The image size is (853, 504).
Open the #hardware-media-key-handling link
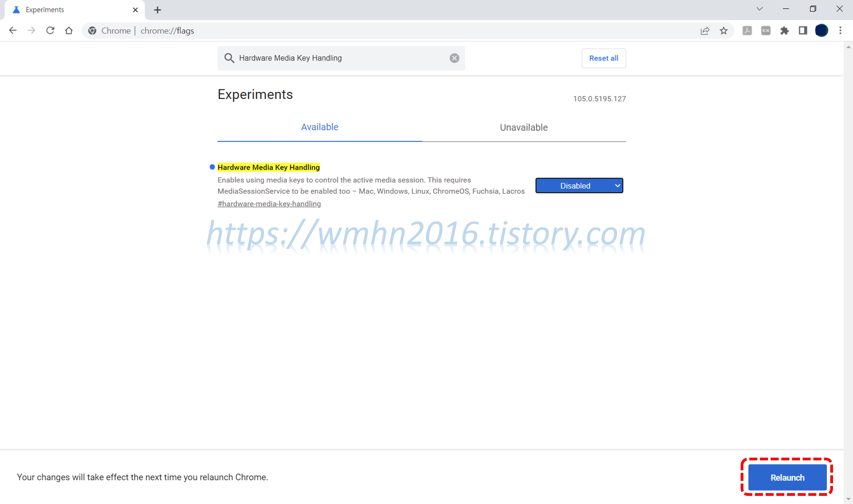(269, 204)
